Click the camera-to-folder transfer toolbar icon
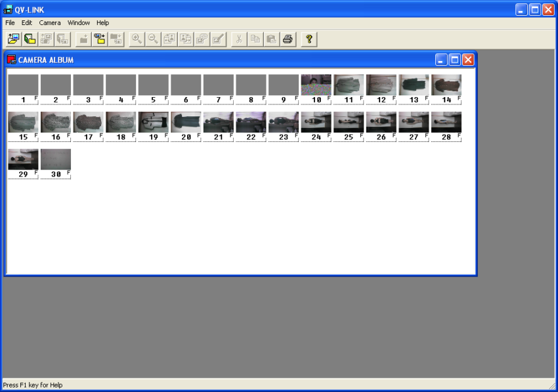 click(x=100, y=39)
